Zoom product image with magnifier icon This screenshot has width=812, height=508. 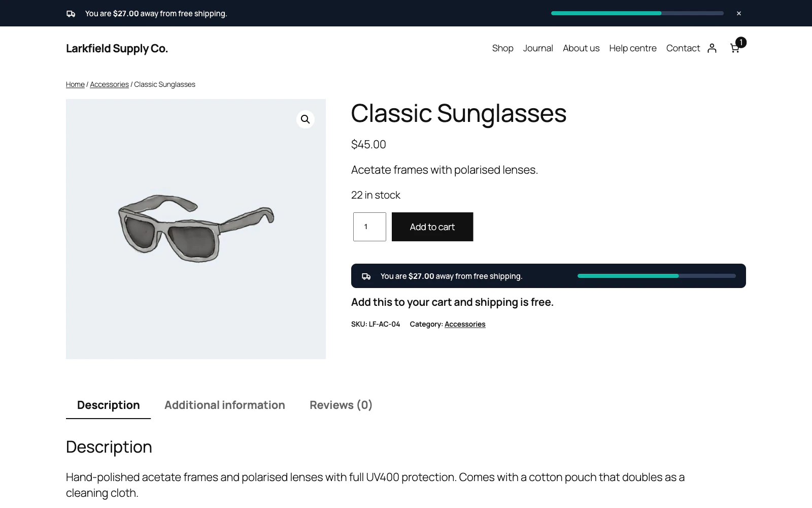click(306, 119)
